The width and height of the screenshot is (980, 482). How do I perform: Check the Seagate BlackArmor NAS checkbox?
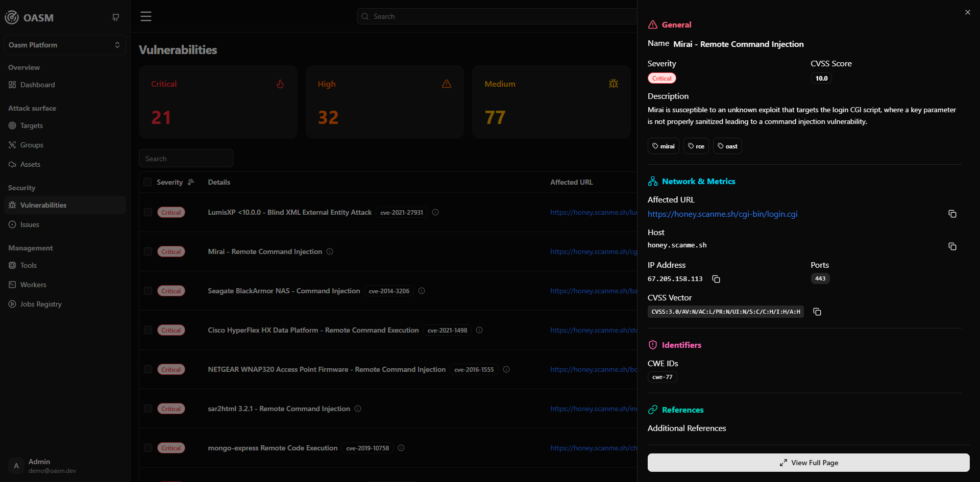tap(148, 291)
